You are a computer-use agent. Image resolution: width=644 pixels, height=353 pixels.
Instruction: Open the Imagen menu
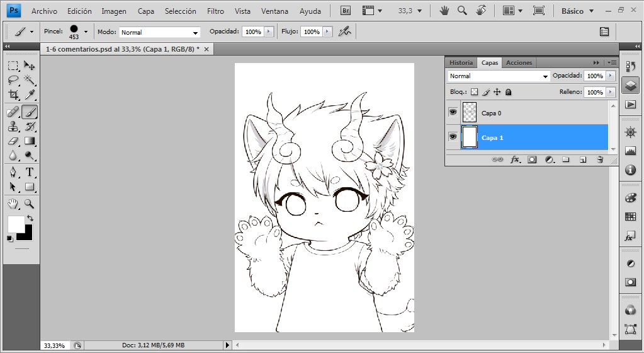(x=114, y=11)
